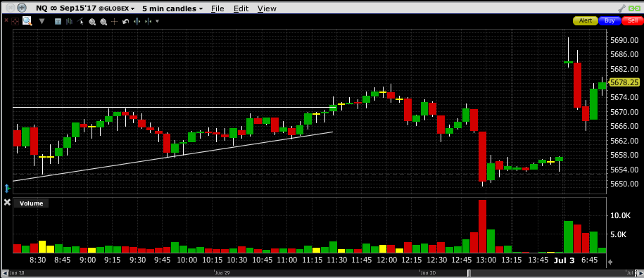This screenshot has height=278, width=644.
Task: Click the Jul 3 date label
Action: pos(564,260)
